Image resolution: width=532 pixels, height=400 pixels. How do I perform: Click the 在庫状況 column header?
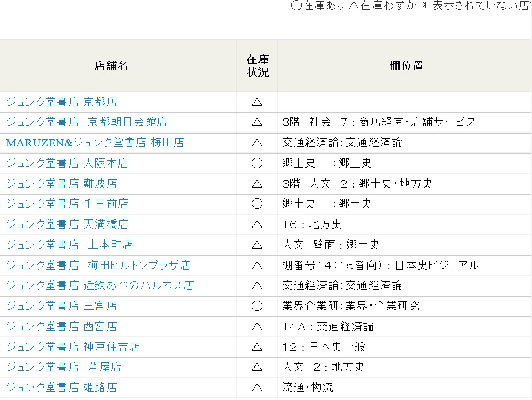tap(257, 65)
